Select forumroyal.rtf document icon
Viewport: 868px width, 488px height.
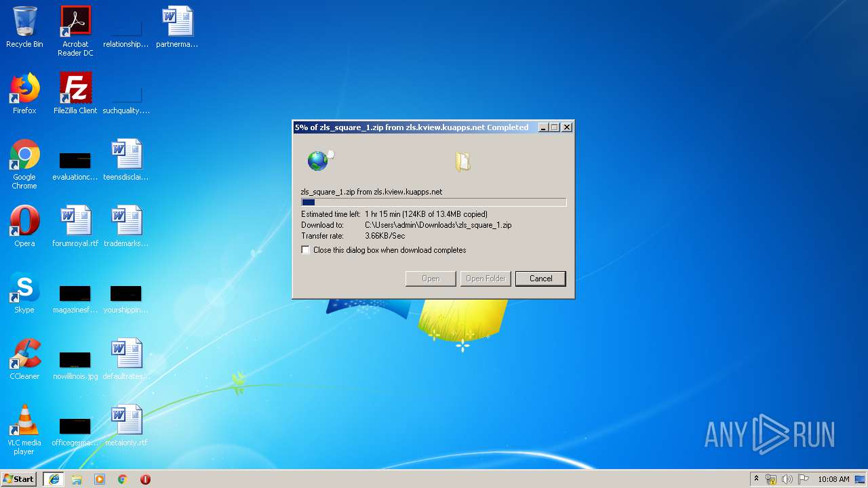coord(75,226)
